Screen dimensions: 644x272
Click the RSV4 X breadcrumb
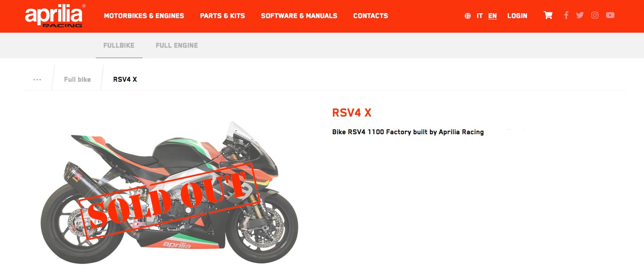125,79
